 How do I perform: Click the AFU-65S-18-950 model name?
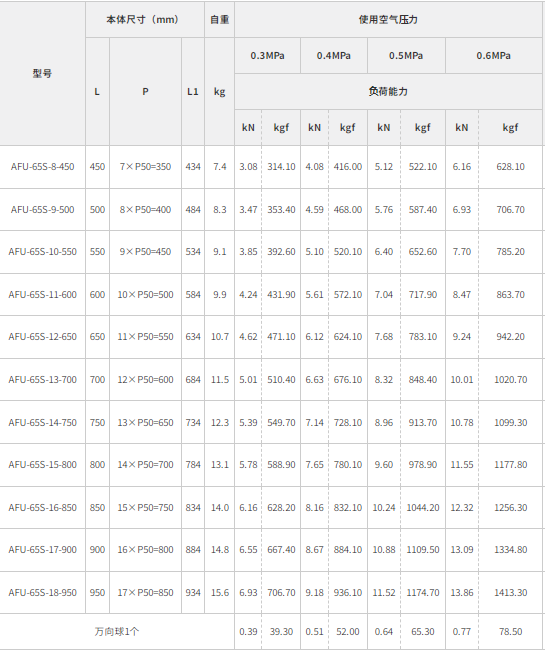click(x=42, y=592)
